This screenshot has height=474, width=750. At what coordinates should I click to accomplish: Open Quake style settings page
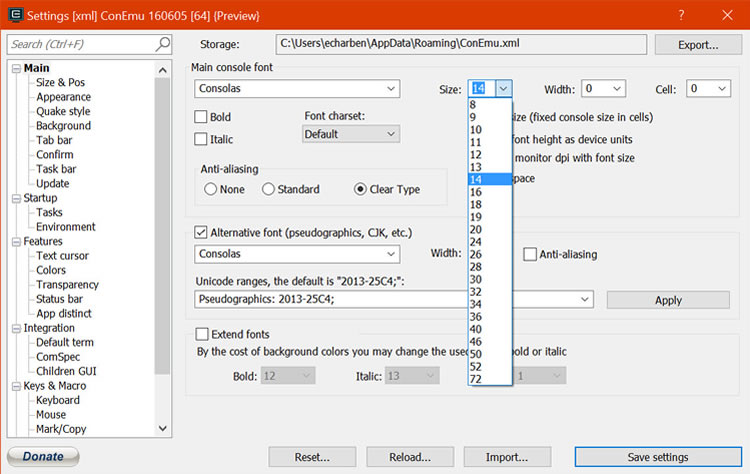63,111
